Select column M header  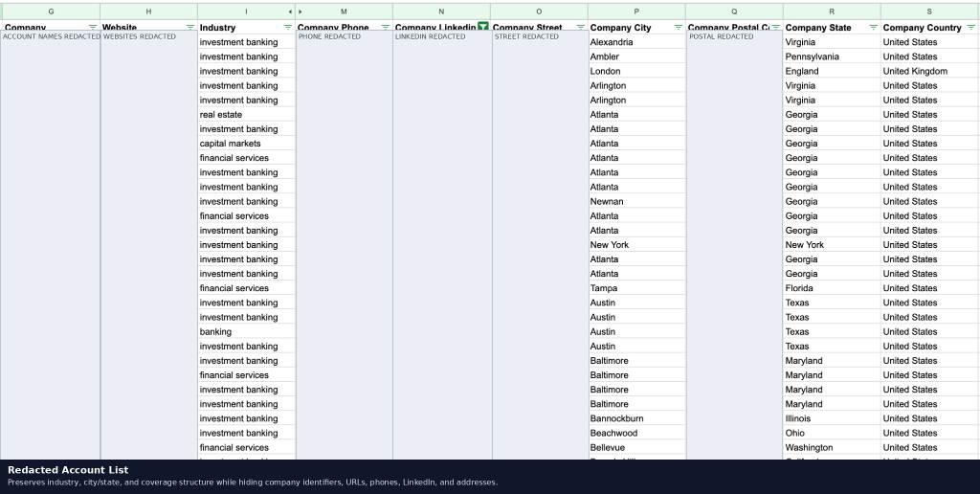pos(344,11)
